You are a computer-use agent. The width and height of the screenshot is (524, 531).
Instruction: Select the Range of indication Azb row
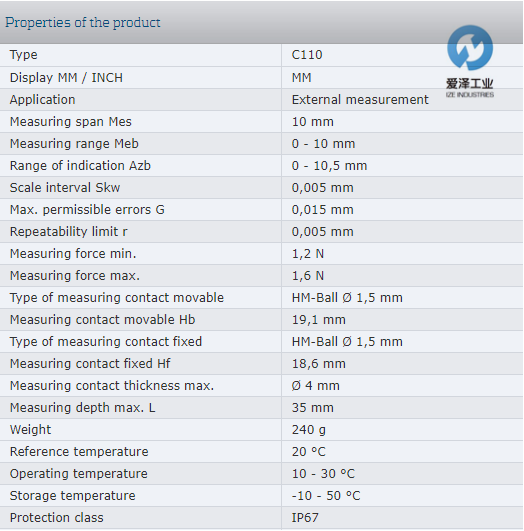coord(261,166)
